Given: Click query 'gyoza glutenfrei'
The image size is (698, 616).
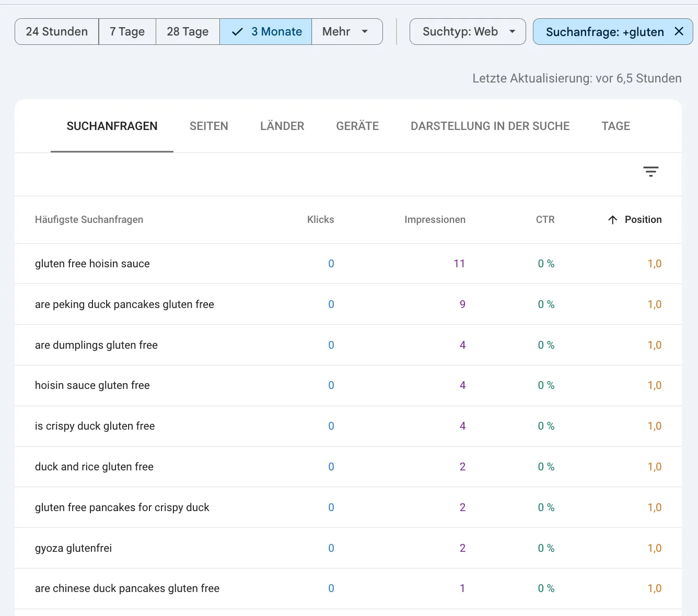Looking at the screenshot, I should 73,548.
